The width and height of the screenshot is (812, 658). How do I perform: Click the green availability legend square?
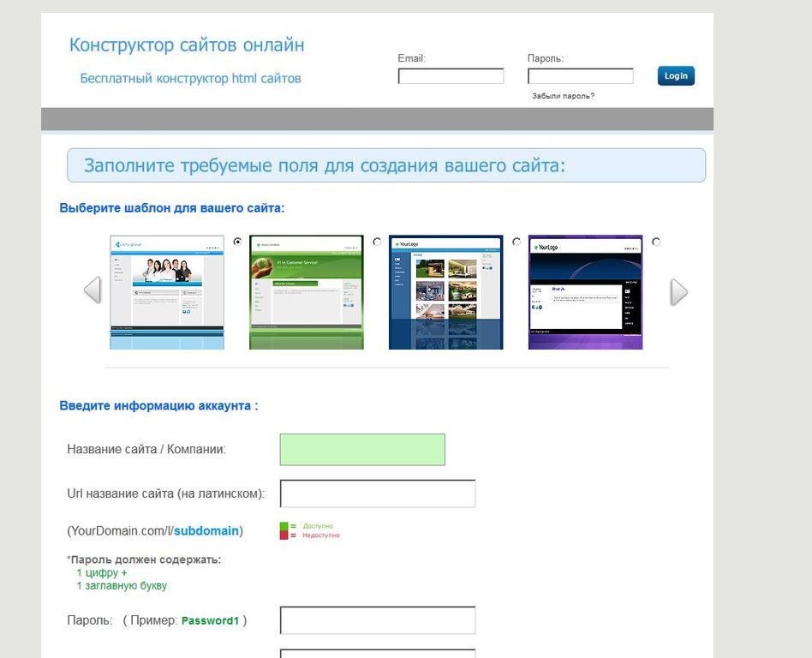point(284,526)
